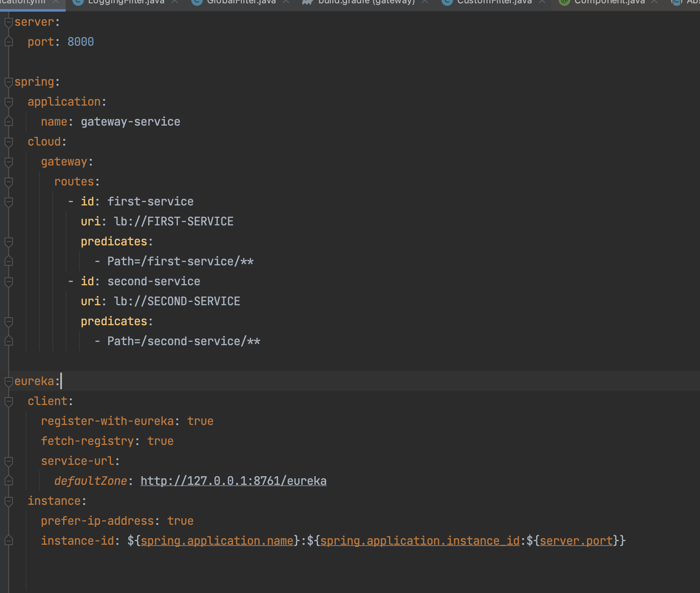Fold the application section in gutter
This screenshot has height=593, width=700.
[8, 102]
